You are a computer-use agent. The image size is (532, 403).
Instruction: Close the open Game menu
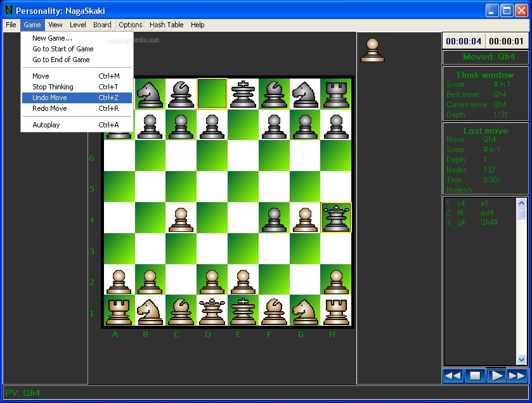(32, 25)
